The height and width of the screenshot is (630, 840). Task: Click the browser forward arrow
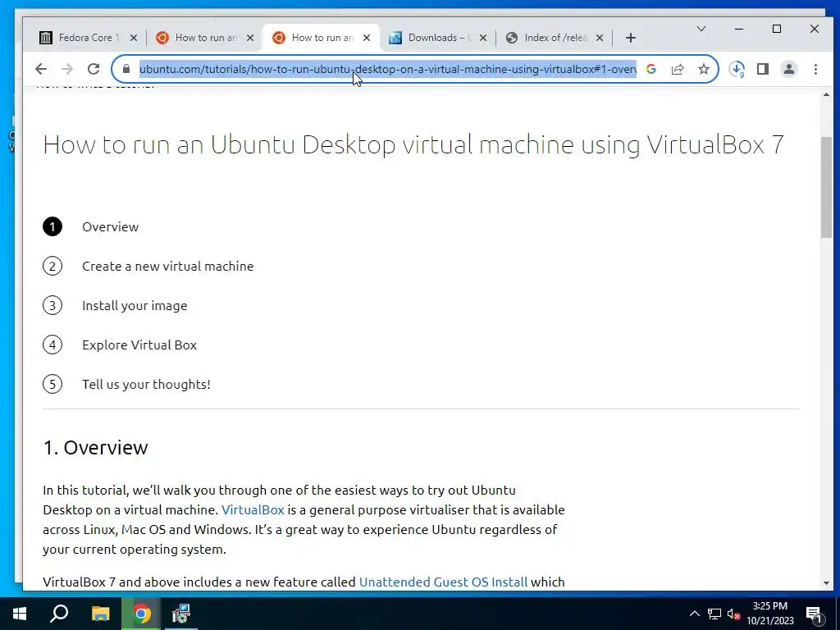point(67,69)
